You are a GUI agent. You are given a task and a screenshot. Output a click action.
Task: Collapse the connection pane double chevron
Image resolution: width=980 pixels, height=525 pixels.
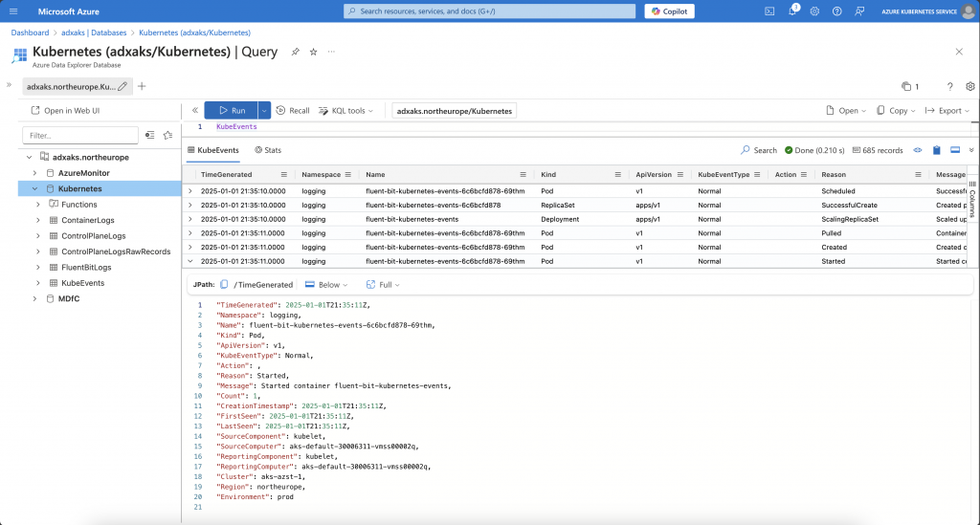(x=195, y=111)
